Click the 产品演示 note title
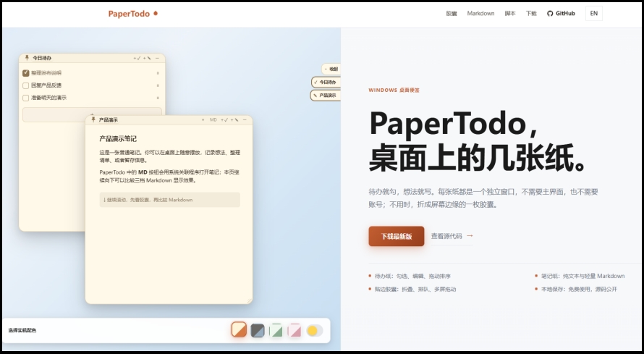The width and height of the screenshot is (644, 354). [x=108, y=120]
